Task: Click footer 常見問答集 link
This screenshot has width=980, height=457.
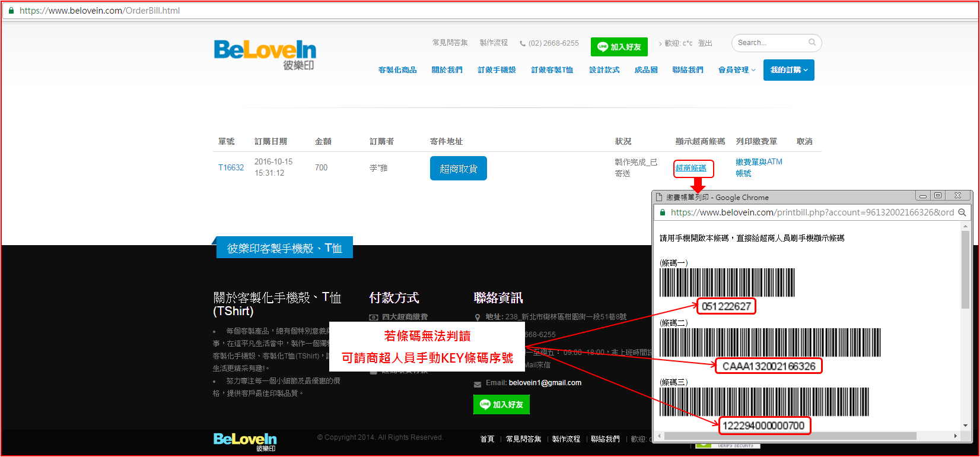Action: pyautogui.click(x=523, y=439)
